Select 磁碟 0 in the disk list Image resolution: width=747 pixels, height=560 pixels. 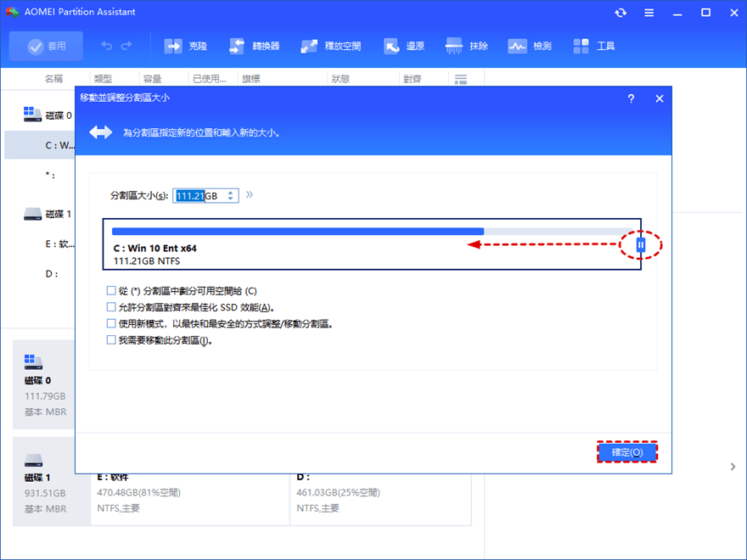tap(48, 115)
